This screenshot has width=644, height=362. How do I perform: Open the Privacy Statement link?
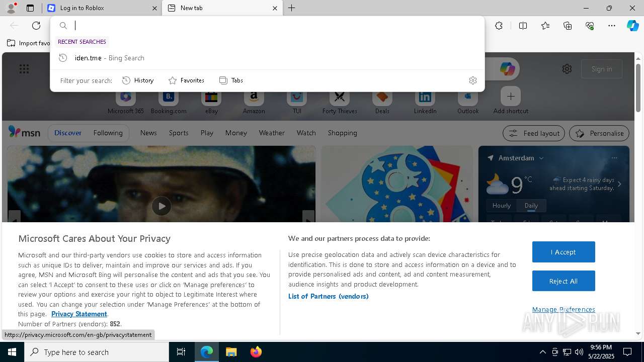[79, 314]
